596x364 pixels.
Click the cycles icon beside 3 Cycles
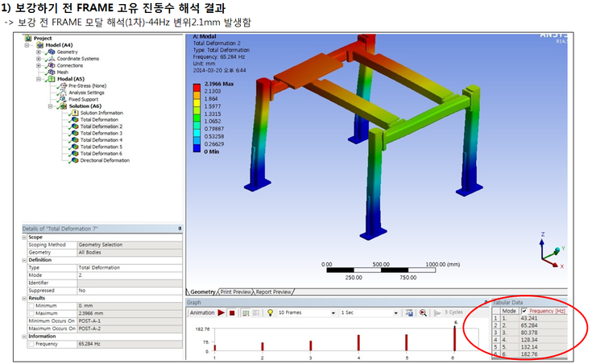437,312
